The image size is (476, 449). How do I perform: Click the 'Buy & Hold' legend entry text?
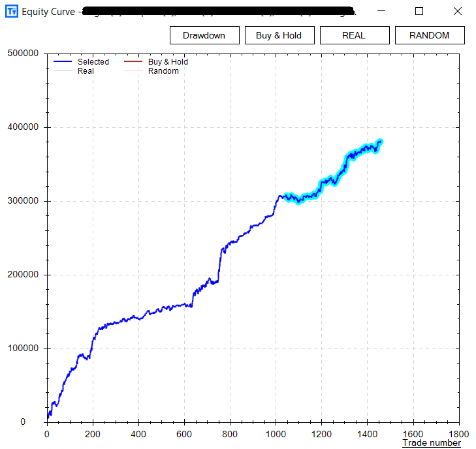[x=168, y=62]
